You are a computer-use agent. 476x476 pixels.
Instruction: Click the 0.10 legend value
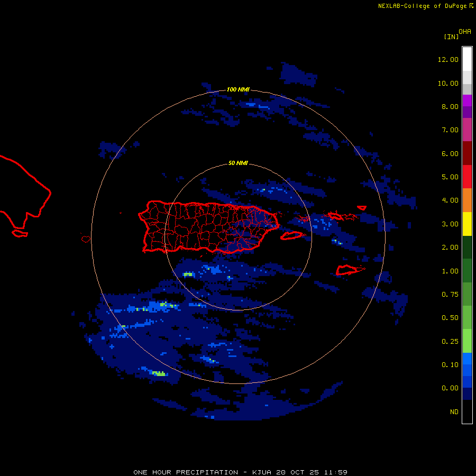point(450,365)
